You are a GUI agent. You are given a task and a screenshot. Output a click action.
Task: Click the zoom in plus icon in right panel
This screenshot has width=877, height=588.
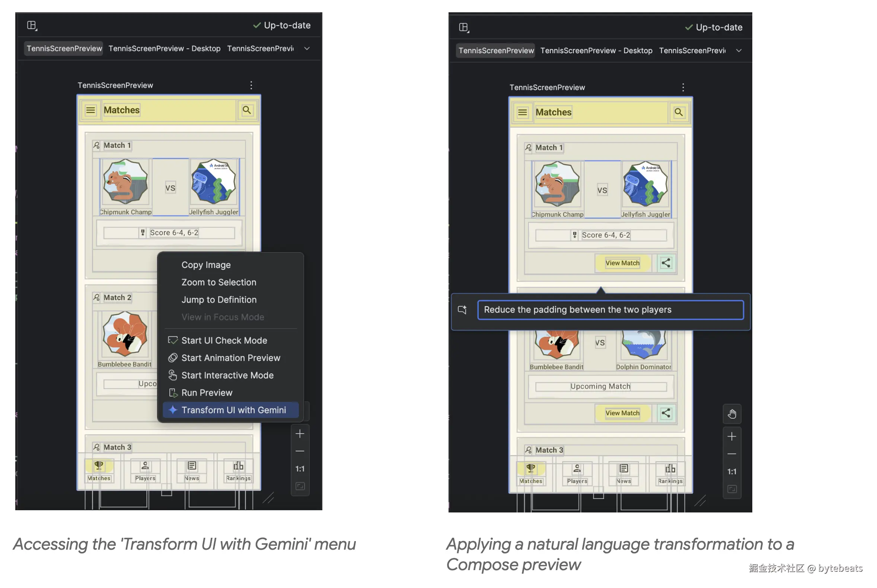[731, 436]
